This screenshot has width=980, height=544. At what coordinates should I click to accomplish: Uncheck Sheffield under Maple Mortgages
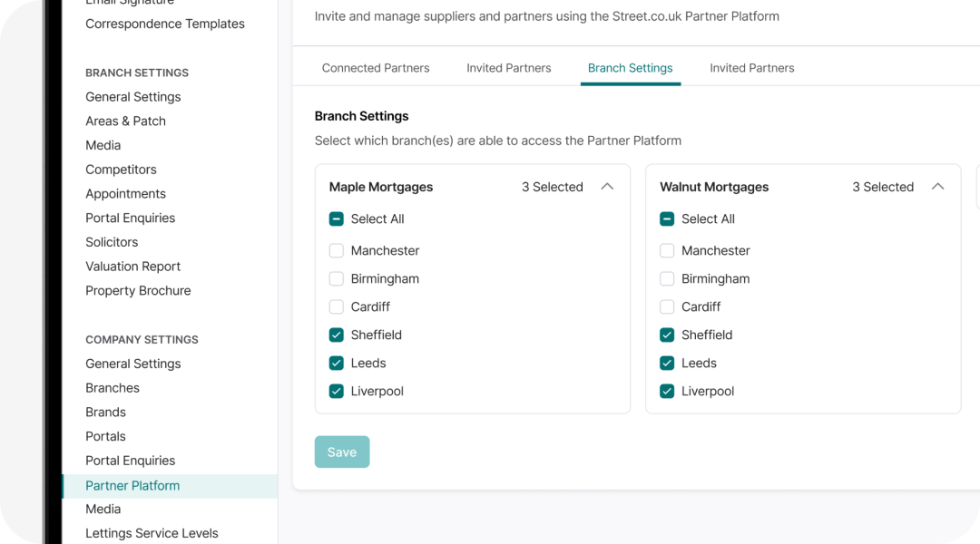(x=337, y=335)
